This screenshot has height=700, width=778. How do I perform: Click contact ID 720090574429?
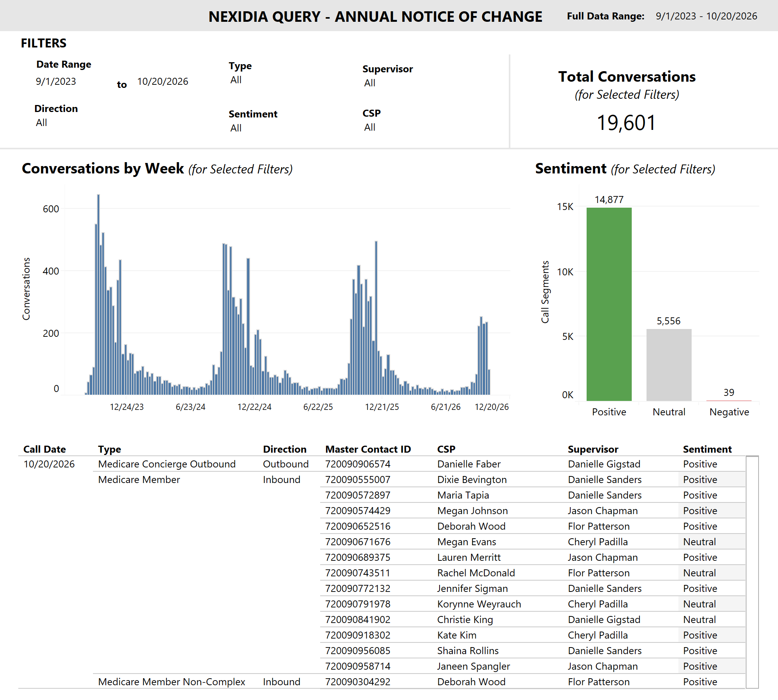point(358,511)
